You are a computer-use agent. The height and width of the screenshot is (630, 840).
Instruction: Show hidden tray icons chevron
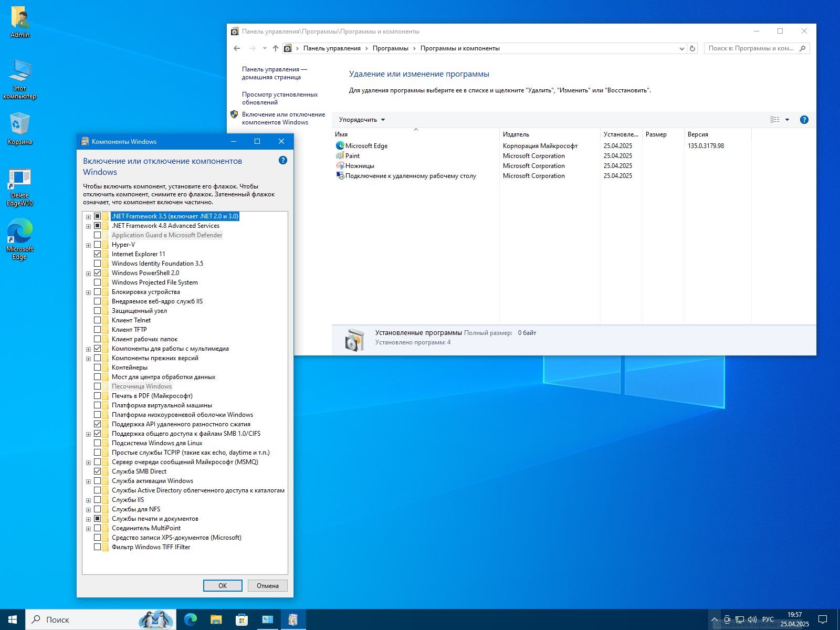[x=715, y=619]
